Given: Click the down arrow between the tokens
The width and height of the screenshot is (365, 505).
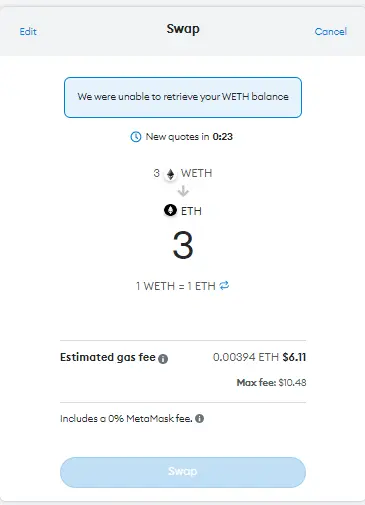Looking at the screenshot, I should coord(183,191).
